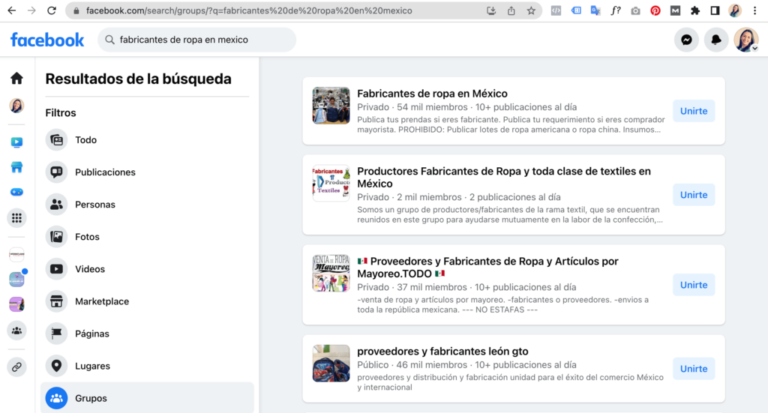The width and height of the screenshot is (768, 413).
Task: Open Watch video icon in sidebar
Action: 17,142
